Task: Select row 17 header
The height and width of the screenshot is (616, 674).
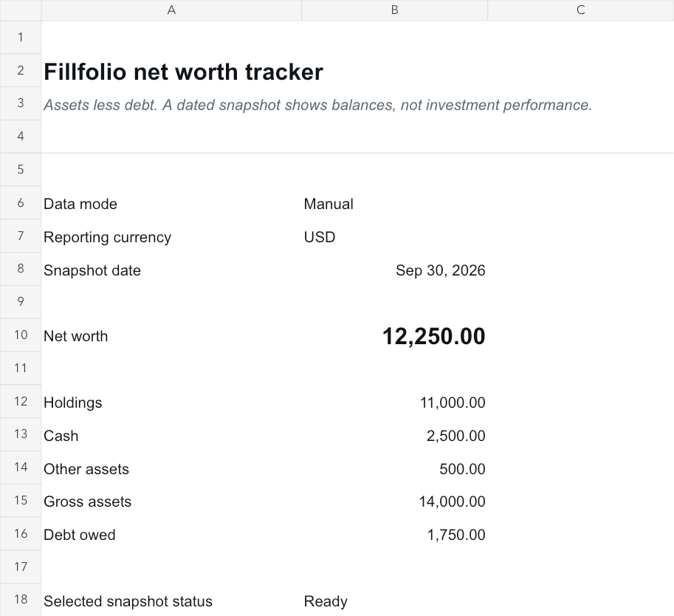Action: [21, 567]
